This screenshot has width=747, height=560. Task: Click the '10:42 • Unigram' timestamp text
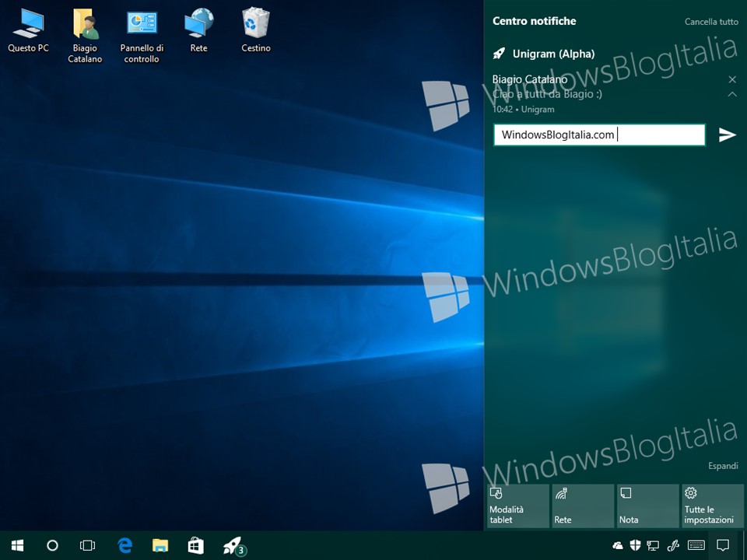(x=523, y=109)
